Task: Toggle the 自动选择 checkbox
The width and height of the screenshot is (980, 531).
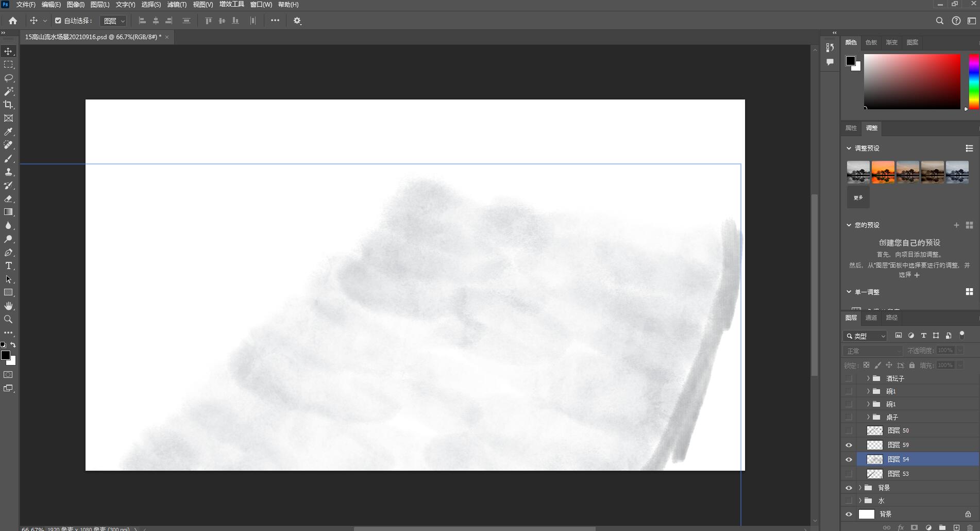Action: [x=58, y=21]
